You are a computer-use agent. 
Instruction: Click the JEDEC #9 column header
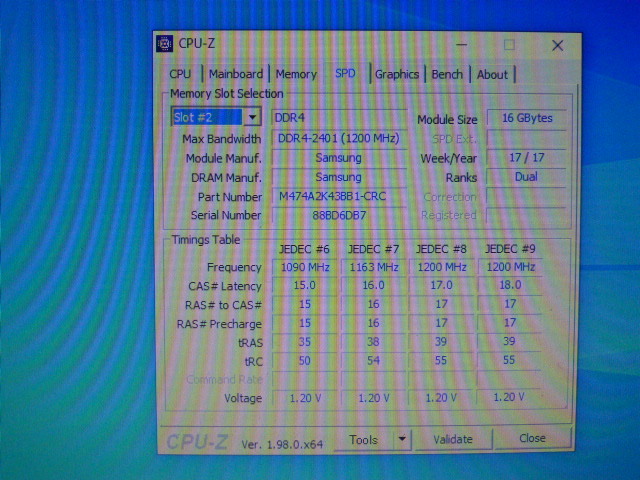pyautogui.click(x=510, y=249)
